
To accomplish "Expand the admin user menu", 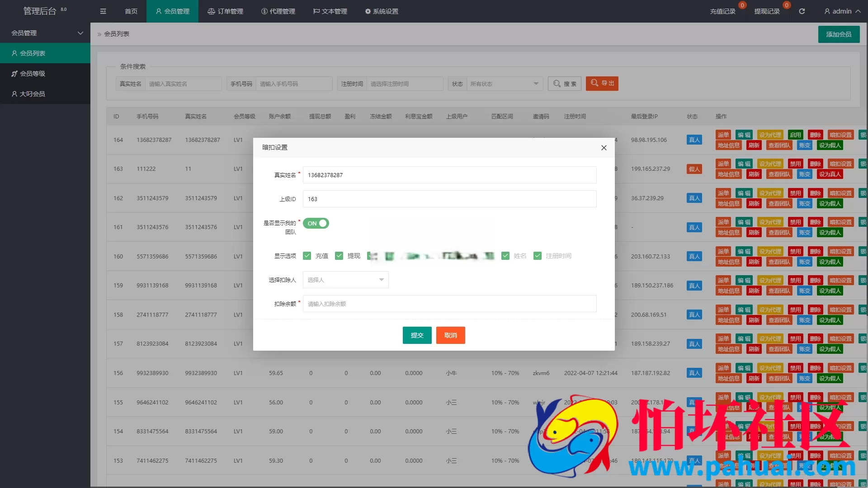I will pos(842,11).
